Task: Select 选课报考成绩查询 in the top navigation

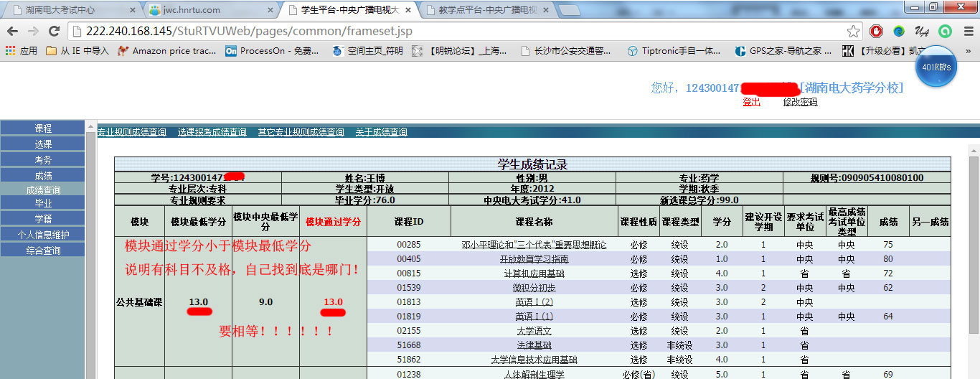Action: click(x=212, y=132)
